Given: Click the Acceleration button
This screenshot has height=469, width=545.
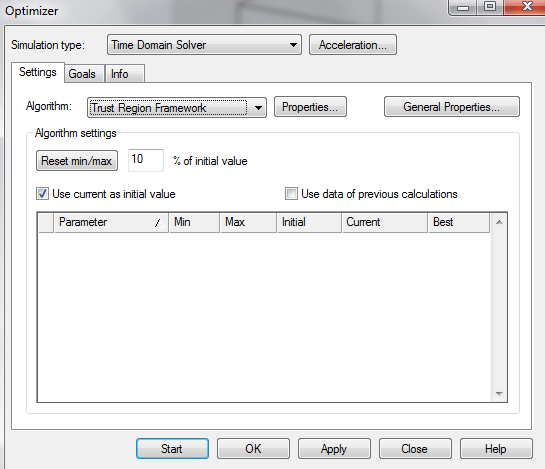Looking at the screenshot, I should (x=352, y=45).
